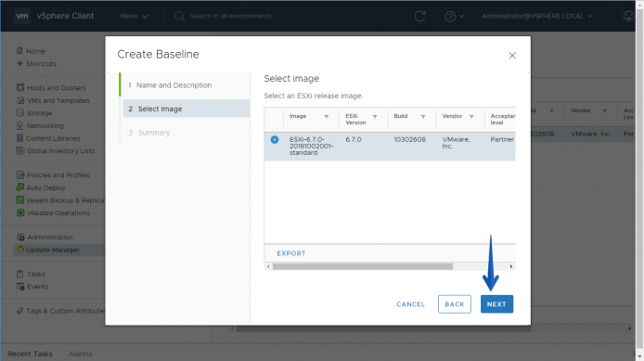Click the vSphere Client title text
This screenshot has width=644, height=361.
click(x=65, y=16)
